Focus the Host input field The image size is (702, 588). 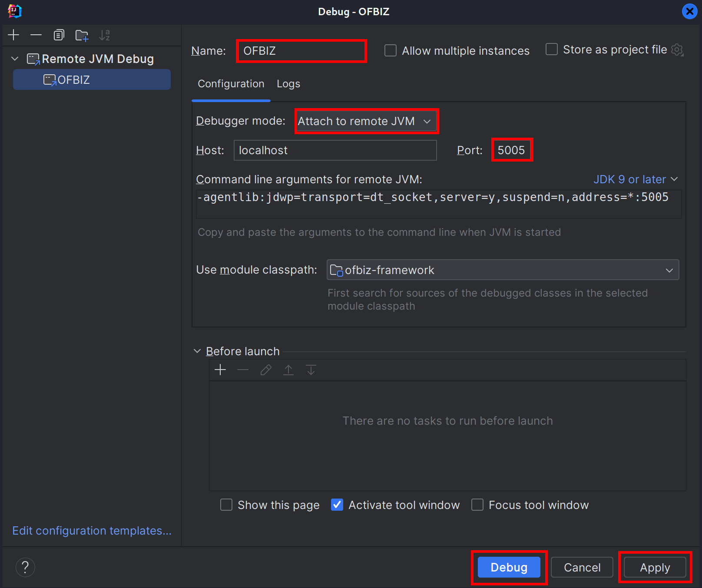coord(335,150)
